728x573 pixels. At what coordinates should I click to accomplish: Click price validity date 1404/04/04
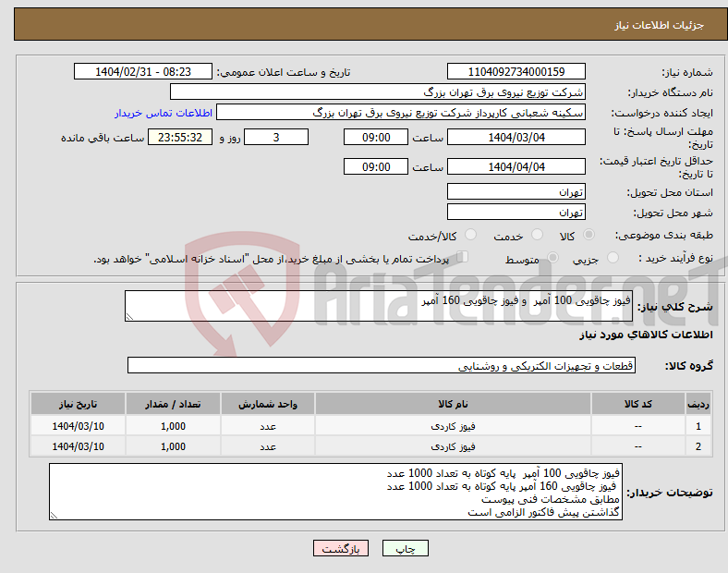coord(516,166)
